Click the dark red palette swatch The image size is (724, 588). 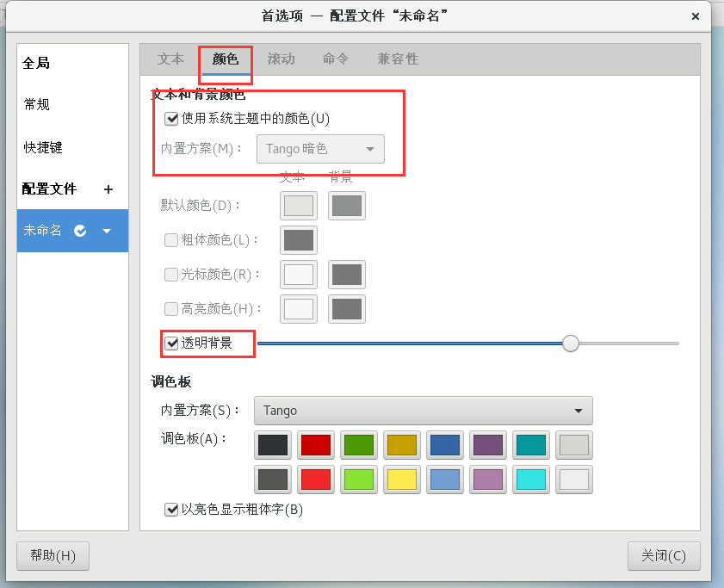pyautogui.click(x=316, y=445)
